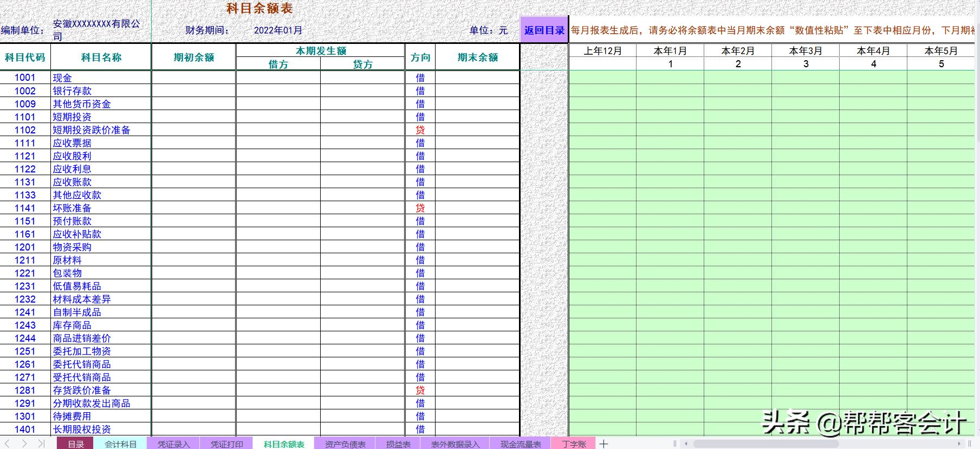The image size is (980, 449).
Task: Select the 本年4月 column header
Action: (x=873, y=51)
